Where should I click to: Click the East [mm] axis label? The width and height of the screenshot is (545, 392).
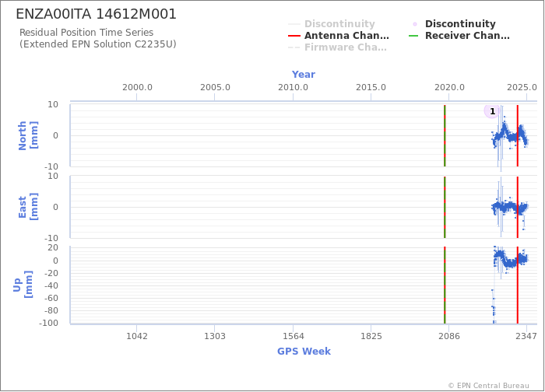click(x=28, y=208)
